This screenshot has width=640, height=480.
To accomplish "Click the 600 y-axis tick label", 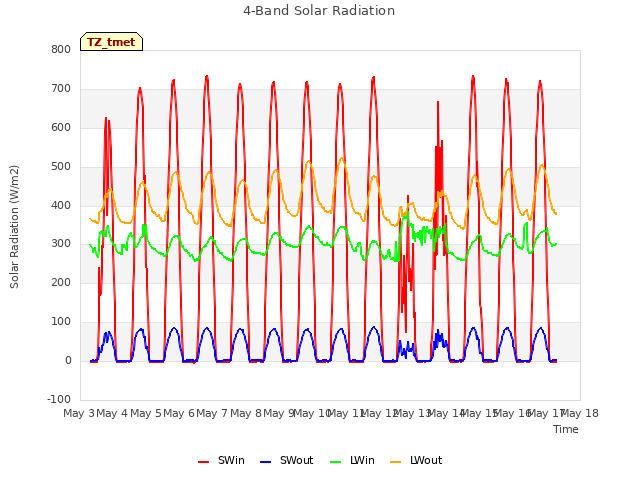I will [x=61, y=127].
